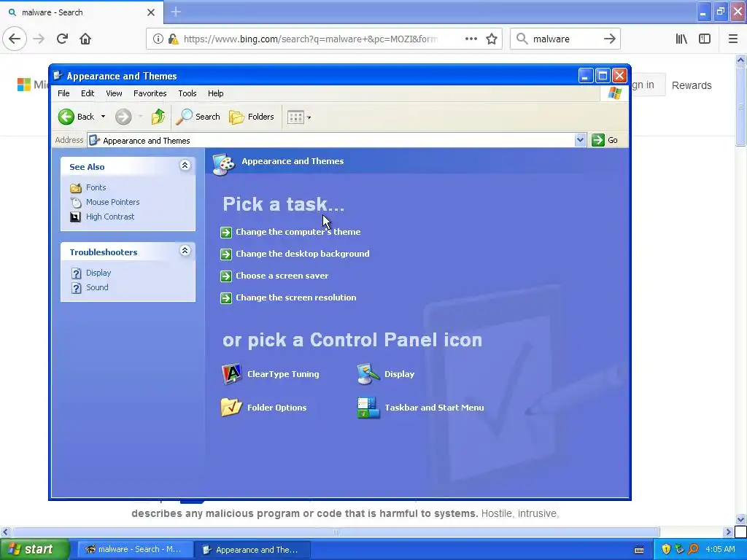Screen dimensions: 747x560
Task: Click the green Go button
Action: tap(605, 140)
